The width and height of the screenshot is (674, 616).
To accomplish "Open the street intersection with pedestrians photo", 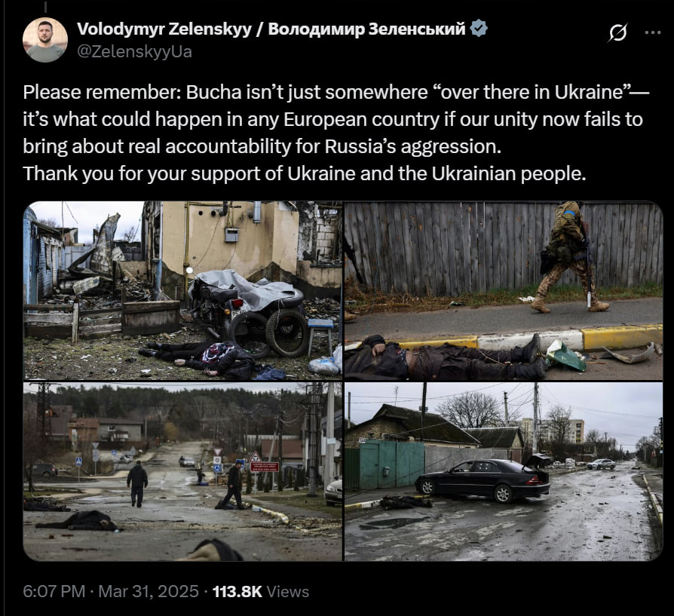I will pyautogui.click(x=182, y=471).
